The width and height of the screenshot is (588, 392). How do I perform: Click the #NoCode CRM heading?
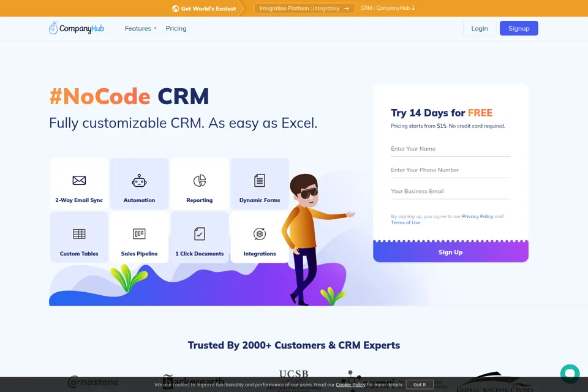[129, 96]
